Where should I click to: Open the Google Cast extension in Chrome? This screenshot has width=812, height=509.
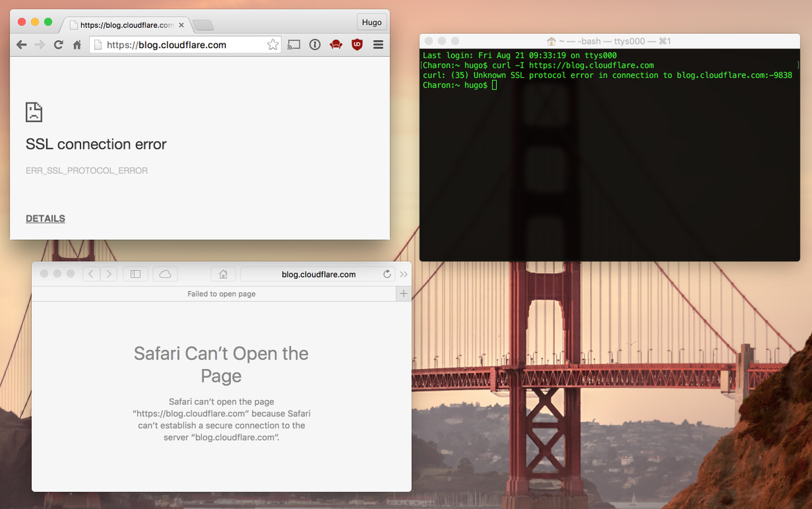point(294,45)
